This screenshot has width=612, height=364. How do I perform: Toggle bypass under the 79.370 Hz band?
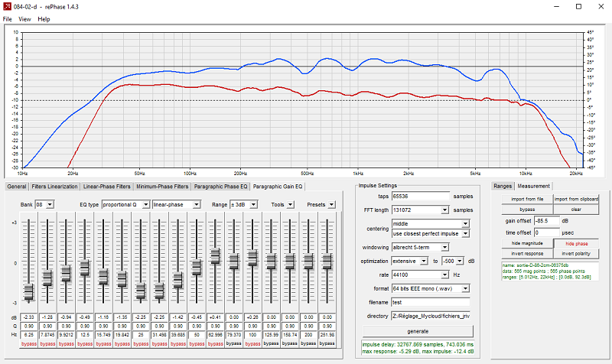click(234, 343)
